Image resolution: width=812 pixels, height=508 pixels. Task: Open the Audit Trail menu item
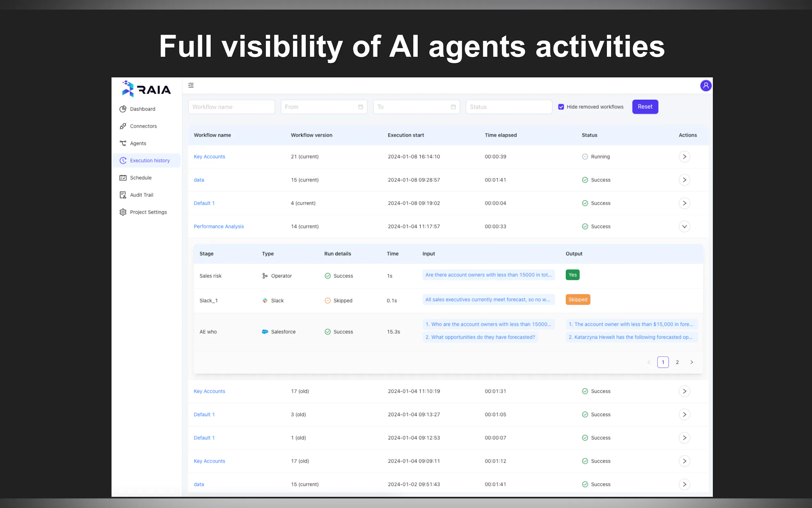tap(147, 195)
